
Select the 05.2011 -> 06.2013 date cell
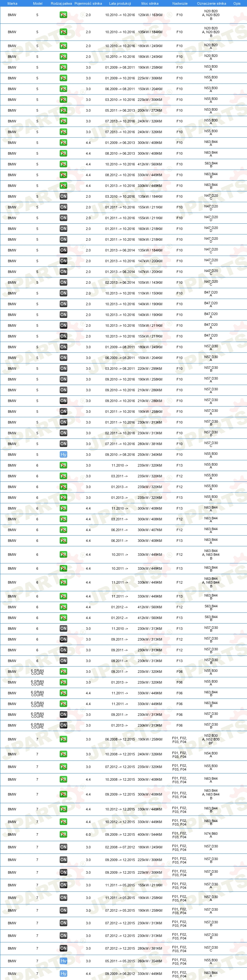(x=120, y=110)
